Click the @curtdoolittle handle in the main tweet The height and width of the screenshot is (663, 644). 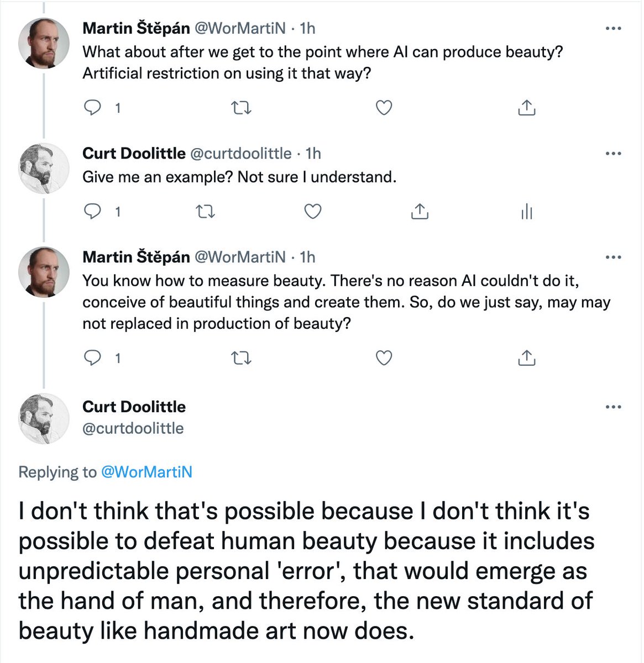133,428
